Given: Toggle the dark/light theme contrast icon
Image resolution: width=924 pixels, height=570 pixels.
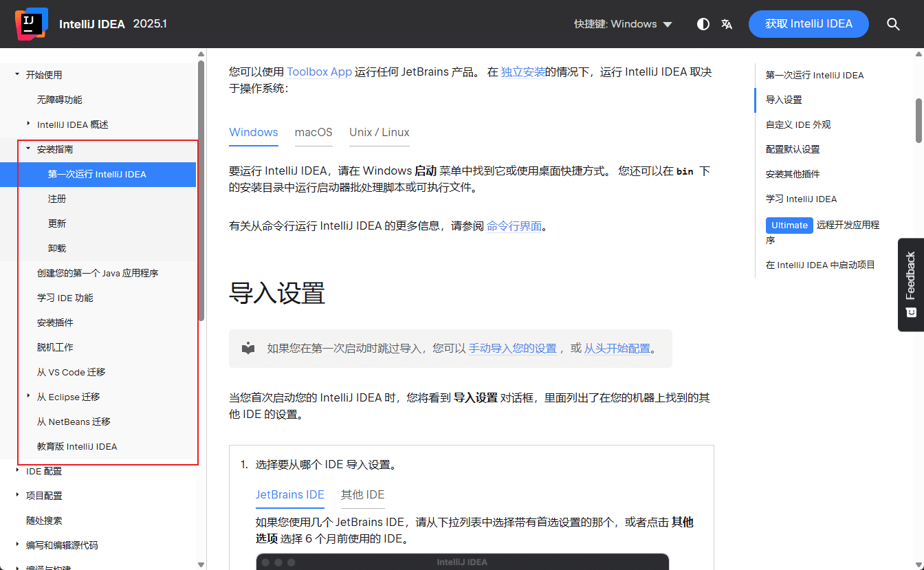Looking at the screenshot, I should (703, 24).
